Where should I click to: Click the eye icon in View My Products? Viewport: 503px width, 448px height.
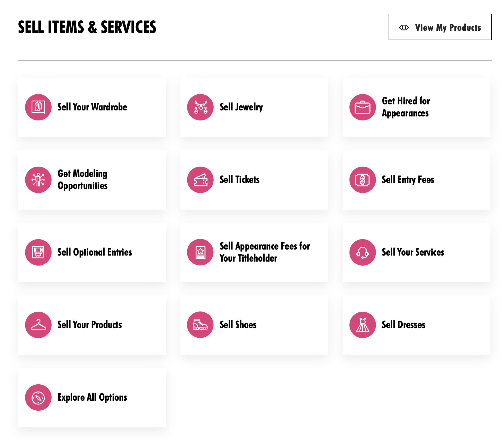tap(404, 28)
